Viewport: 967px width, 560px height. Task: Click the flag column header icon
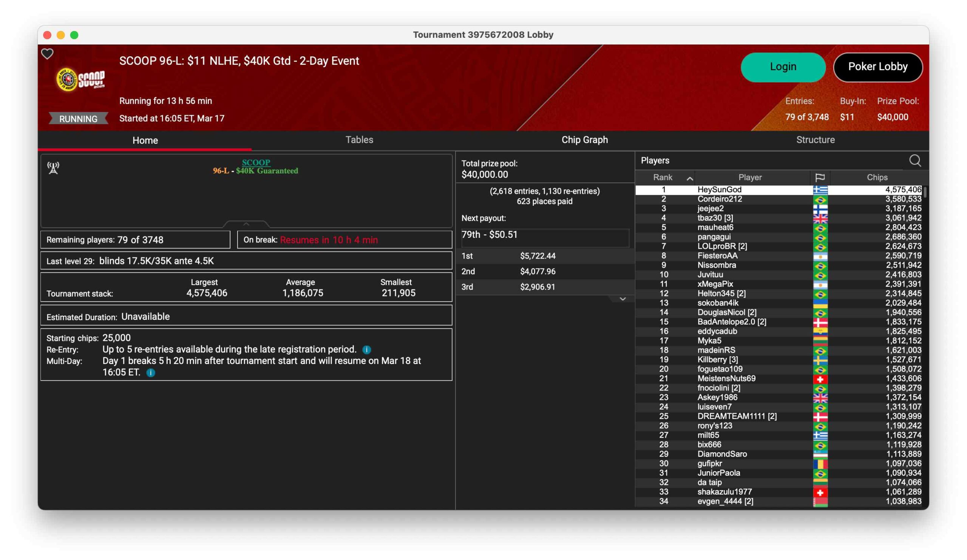(820, 177)
